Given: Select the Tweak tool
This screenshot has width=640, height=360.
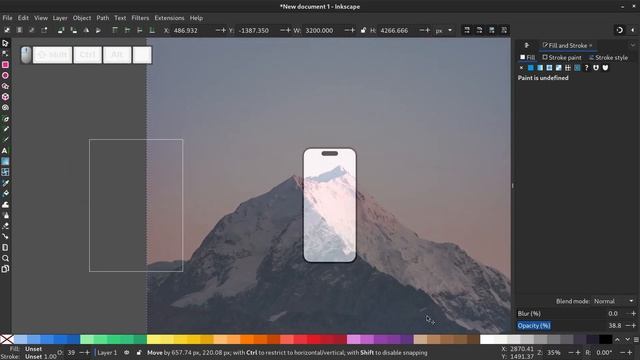Looking at the screenshot, I should point(5,204).
